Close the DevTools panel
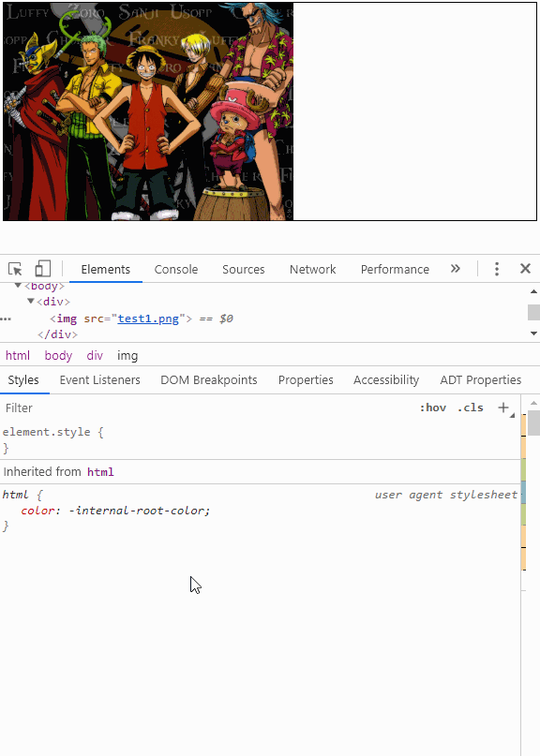The width and height of the screenshot is (540, 756). [526, 269]
